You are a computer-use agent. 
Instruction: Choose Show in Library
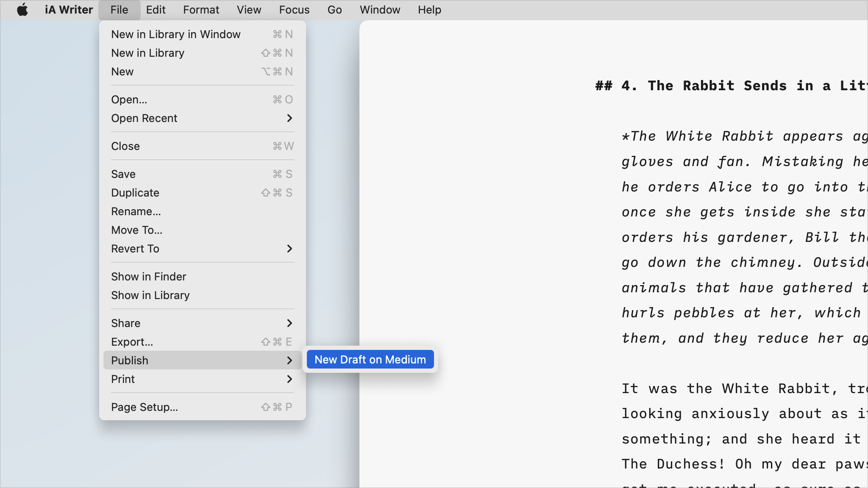click(202, 295)
